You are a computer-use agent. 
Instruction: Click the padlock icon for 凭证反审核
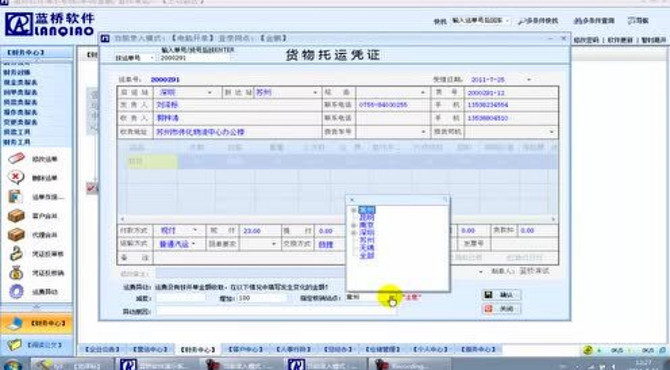(16, 253)
